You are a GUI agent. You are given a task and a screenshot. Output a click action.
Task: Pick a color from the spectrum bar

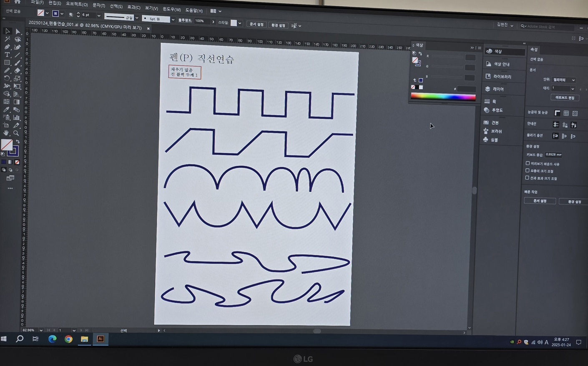pyautogui.click(x=443, y=97)
